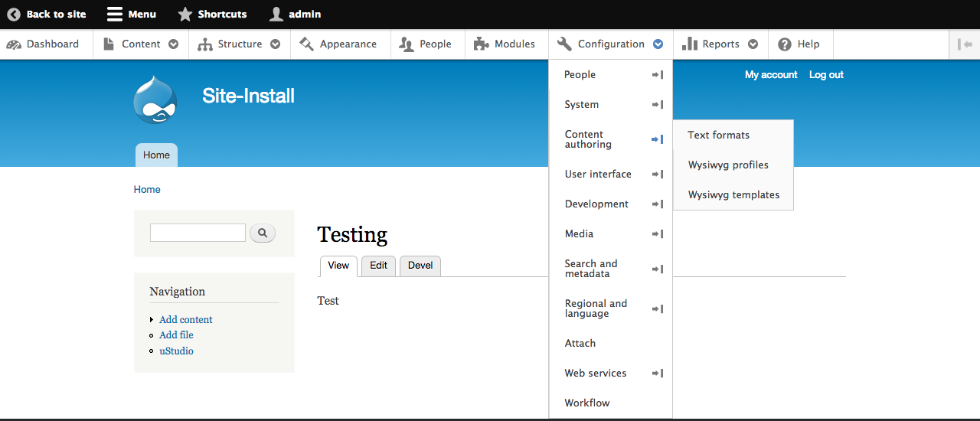Click the Help question mark icon

tap(785, 44)
